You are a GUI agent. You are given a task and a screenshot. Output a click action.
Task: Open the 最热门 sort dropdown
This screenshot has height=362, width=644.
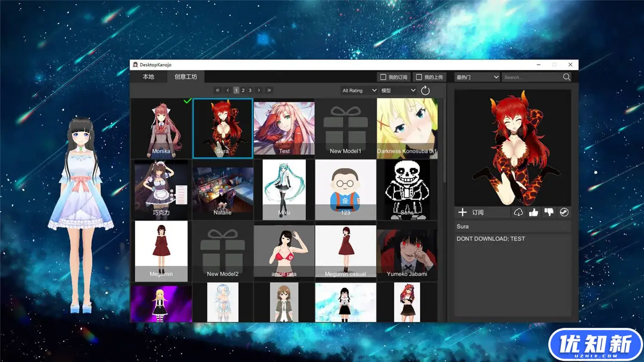[x=477, y=77]
